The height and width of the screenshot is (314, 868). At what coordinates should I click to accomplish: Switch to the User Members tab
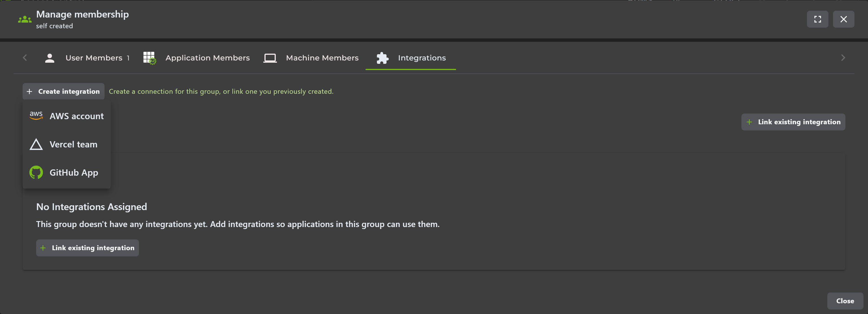[x=87, y=58]
